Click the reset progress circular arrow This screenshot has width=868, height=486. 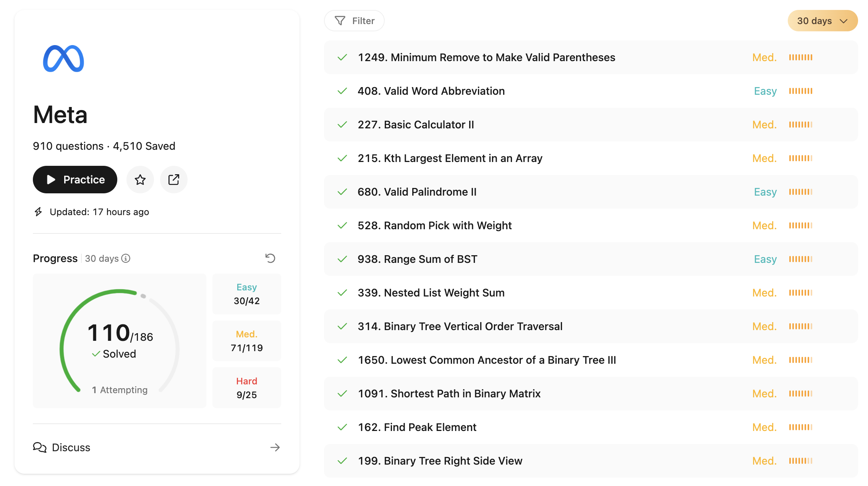point(270,258)
